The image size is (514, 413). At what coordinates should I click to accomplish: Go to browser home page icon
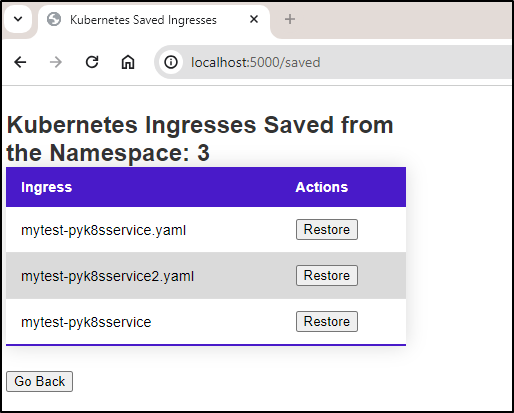pos(128,62)
